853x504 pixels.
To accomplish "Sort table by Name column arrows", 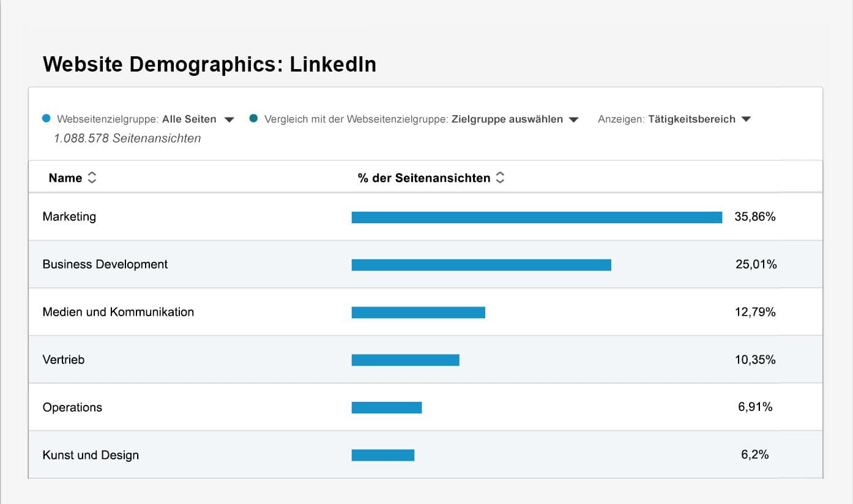I will [92, 178].
